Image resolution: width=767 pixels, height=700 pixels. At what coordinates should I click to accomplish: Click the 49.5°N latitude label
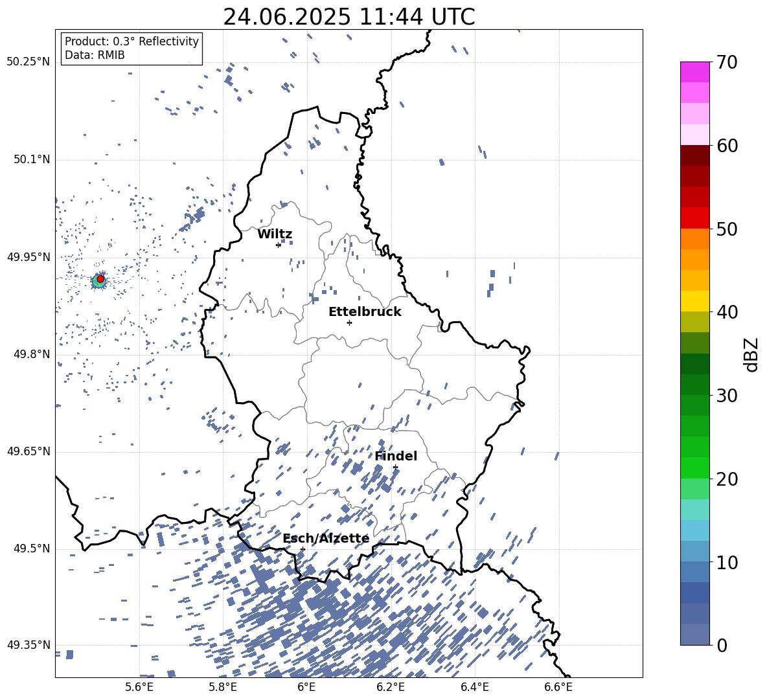point(31,548)
